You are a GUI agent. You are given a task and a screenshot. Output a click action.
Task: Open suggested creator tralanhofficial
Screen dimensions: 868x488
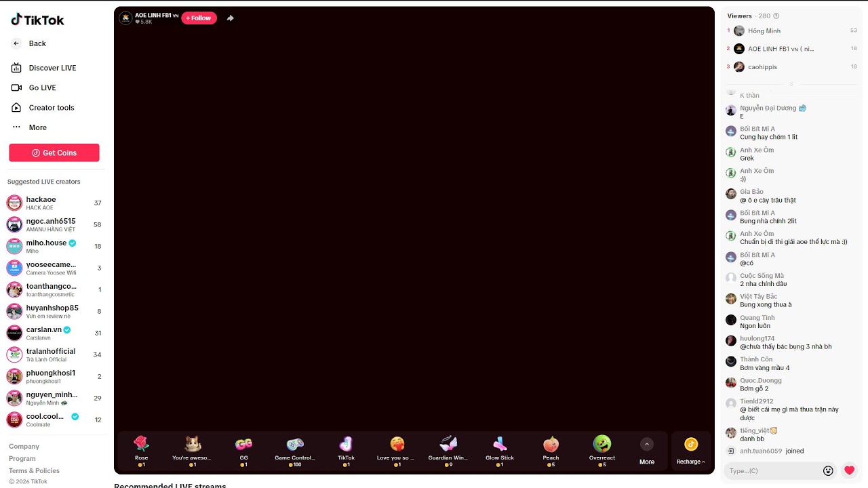[54, 354]
